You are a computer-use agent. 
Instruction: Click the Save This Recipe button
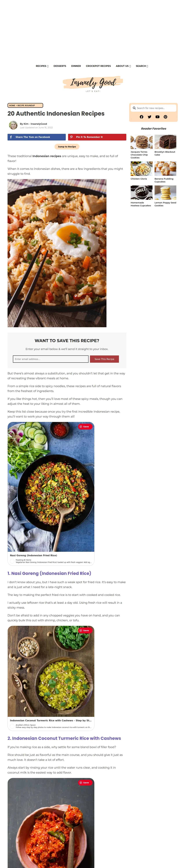104,359
